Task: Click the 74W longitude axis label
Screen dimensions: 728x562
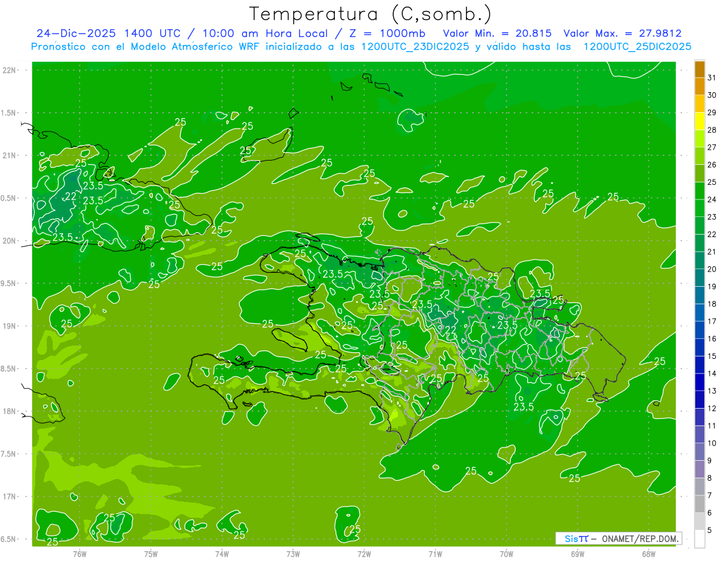Action: [222, 554]
